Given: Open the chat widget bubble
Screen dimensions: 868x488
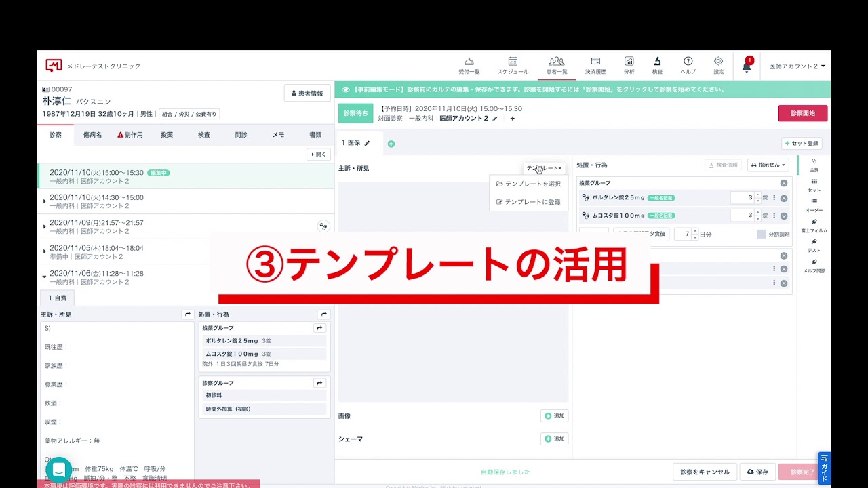Looking at the screenshot, I should pyautogui.click(x=58, y=470).
